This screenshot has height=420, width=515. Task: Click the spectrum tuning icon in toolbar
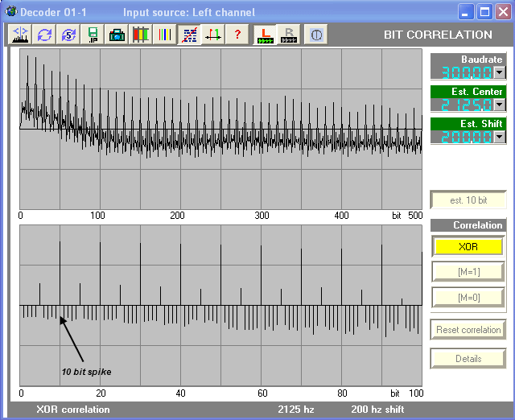coord(21,35)
